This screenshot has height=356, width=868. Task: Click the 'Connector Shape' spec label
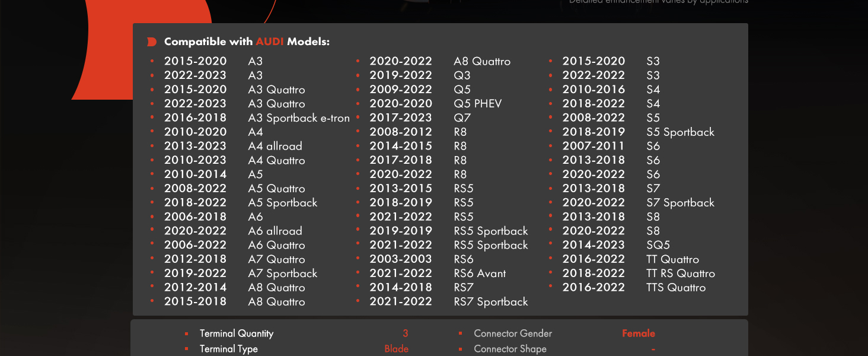point(510,349)
